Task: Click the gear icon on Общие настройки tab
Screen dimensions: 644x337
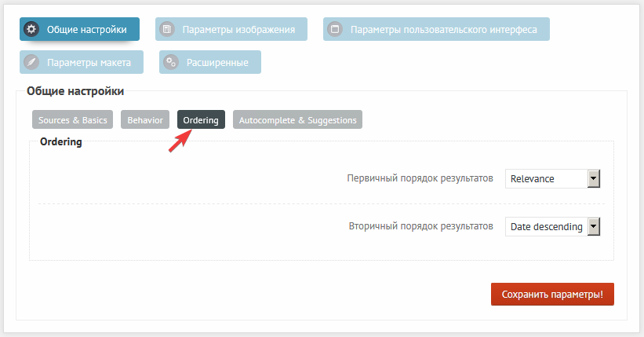Action: [32, 29]
